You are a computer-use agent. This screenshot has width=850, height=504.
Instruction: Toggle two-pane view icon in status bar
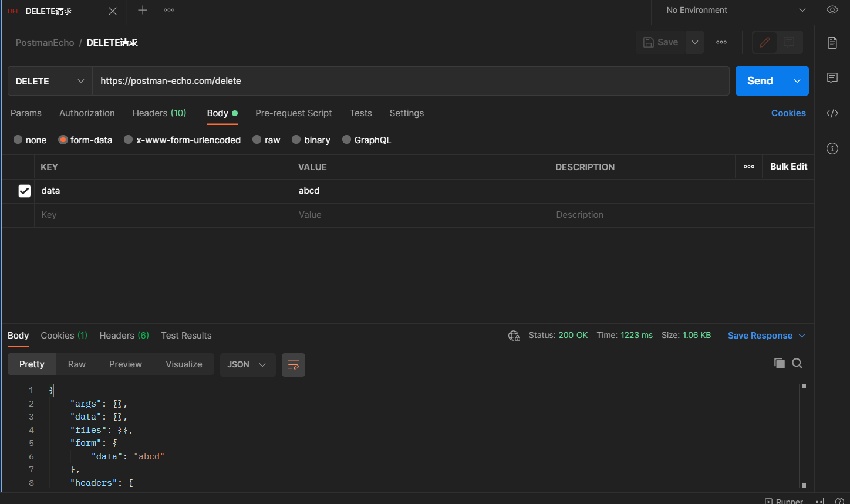coord(819,500)
